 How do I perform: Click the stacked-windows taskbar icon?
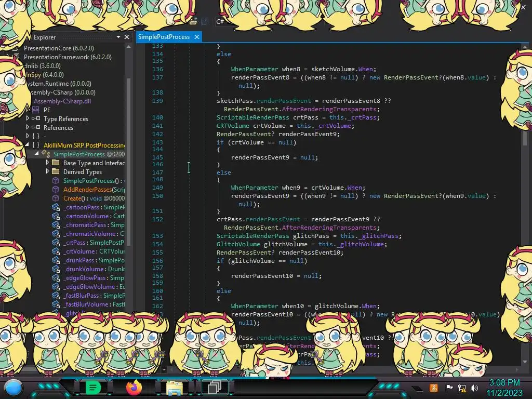tap(215, 387)
